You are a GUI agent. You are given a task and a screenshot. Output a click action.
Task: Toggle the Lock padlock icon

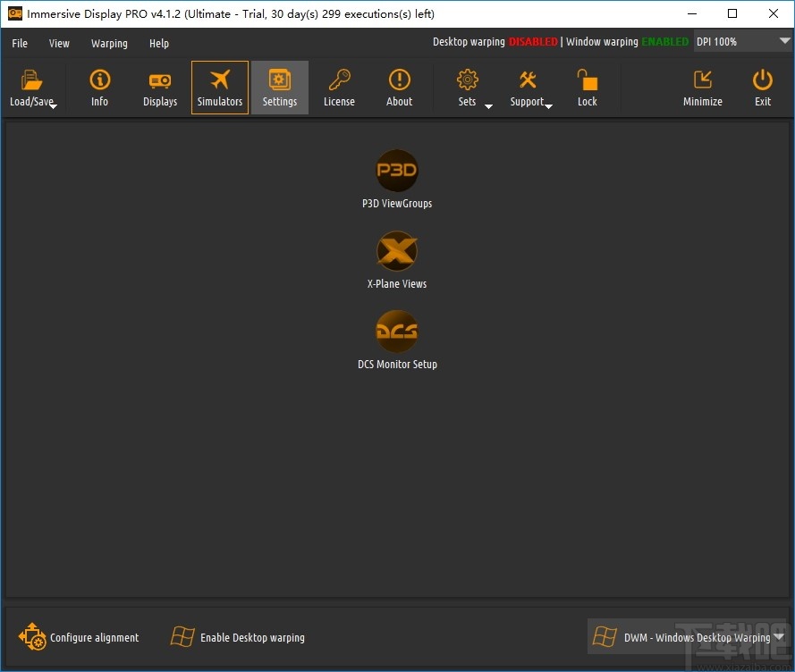(x=588, y=80)
